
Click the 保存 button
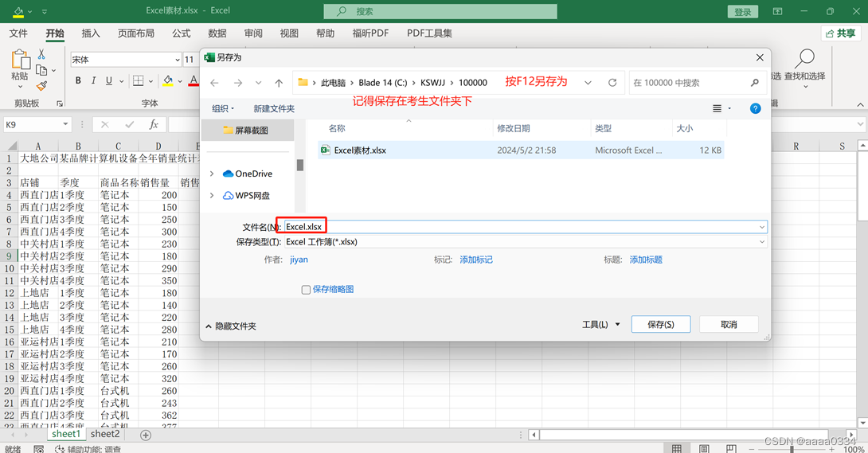coord(661,325)
